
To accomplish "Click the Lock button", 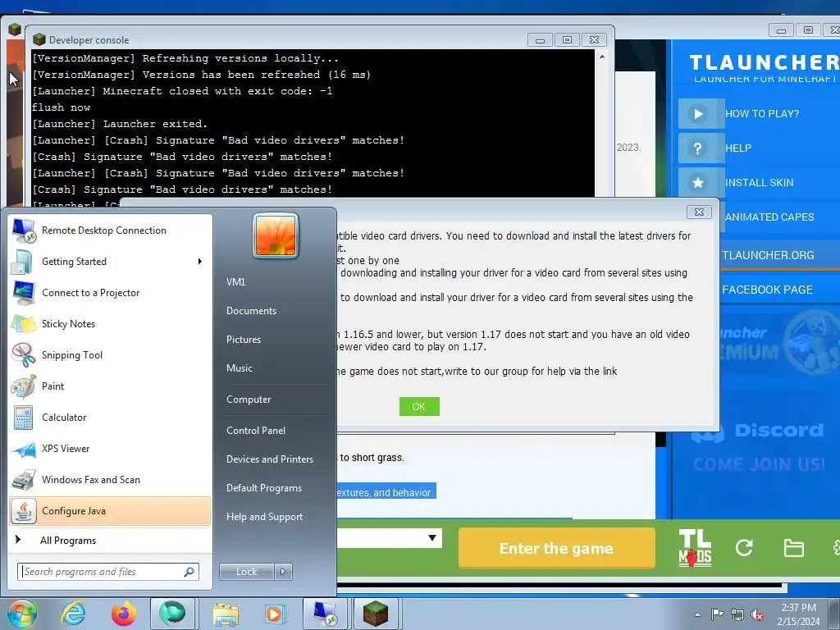I will pyautogui.click(x=247, y=572).
